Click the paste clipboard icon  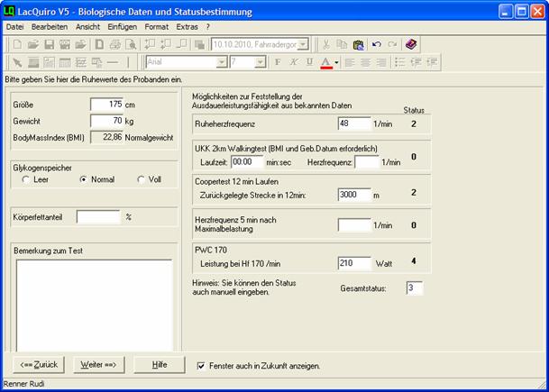(x=358, y=44)
